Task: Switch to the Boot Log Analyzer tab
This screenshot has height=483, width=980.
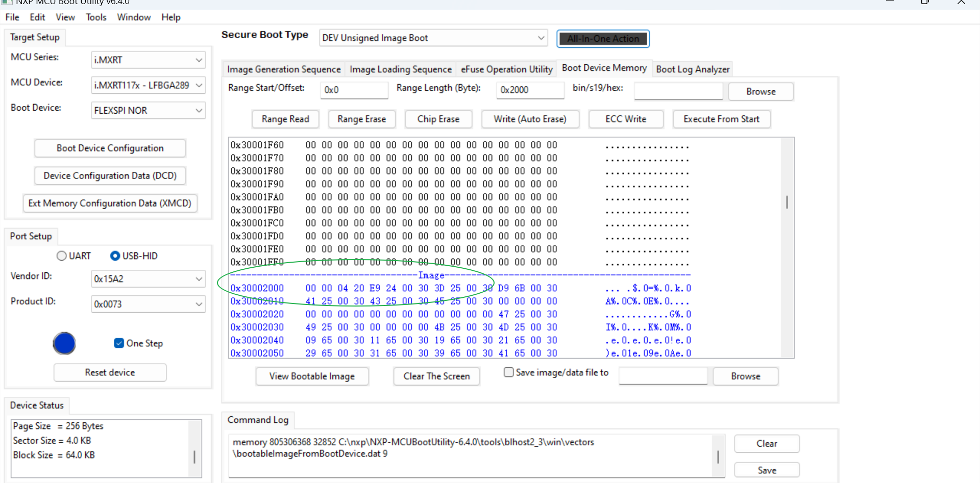Action: 693,69
